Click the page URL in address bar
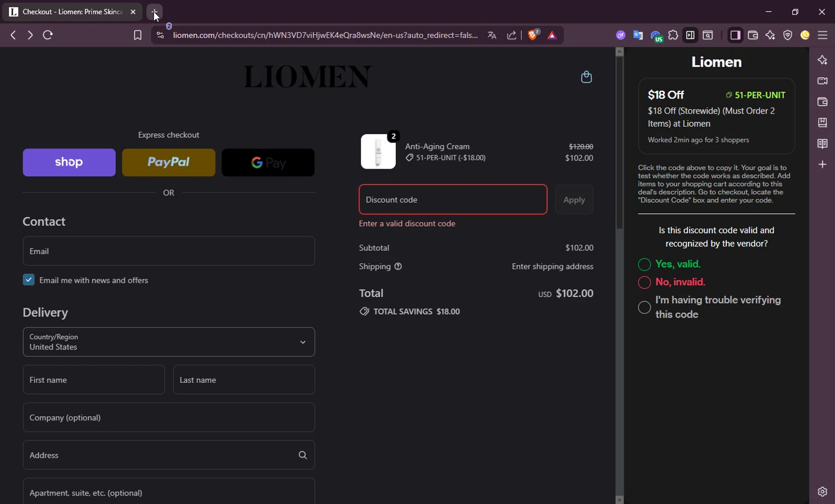The image size is (835, 504). click(x=325, y=35)
